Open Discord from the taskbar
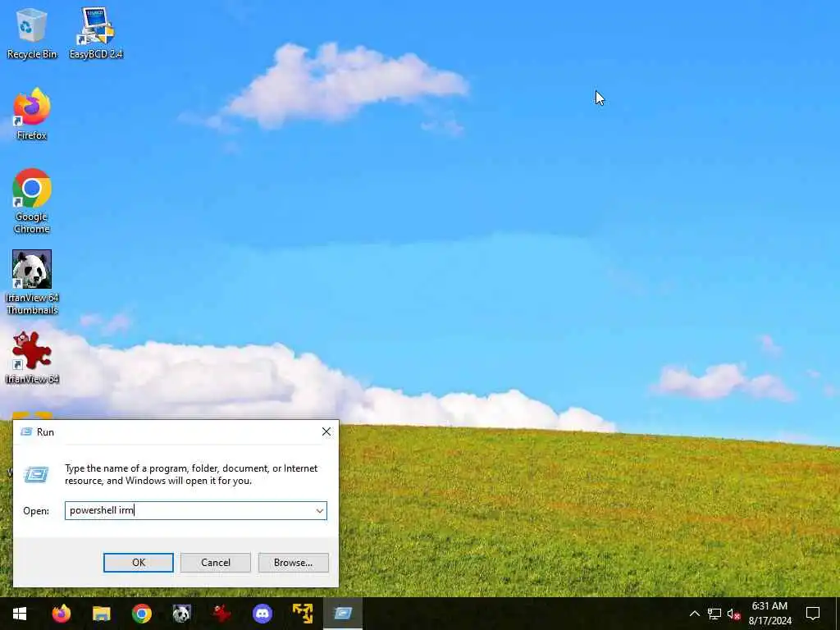Screen dimensions: 840x630 pos(262,614)
